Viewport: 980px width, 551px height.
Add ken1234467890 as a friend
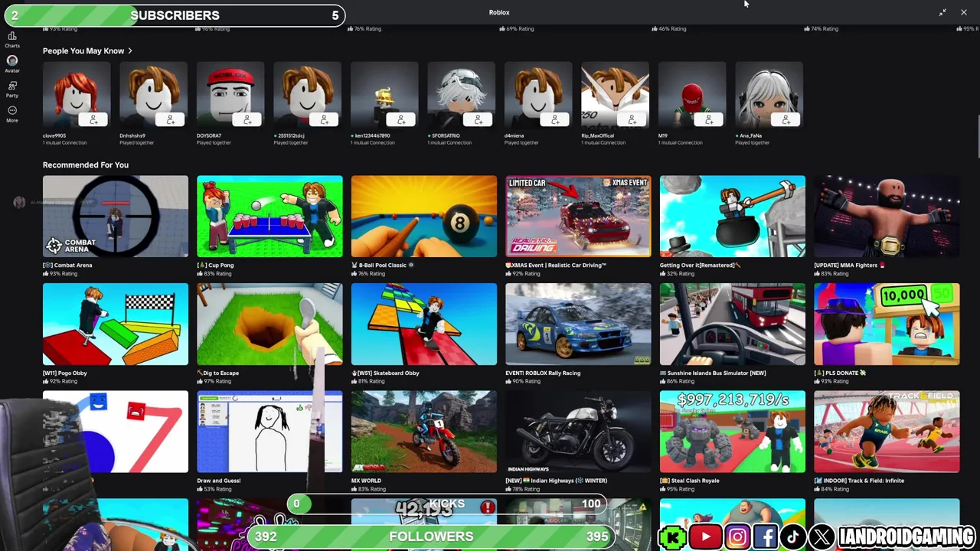pyautogui.click(x=401, y=120)
